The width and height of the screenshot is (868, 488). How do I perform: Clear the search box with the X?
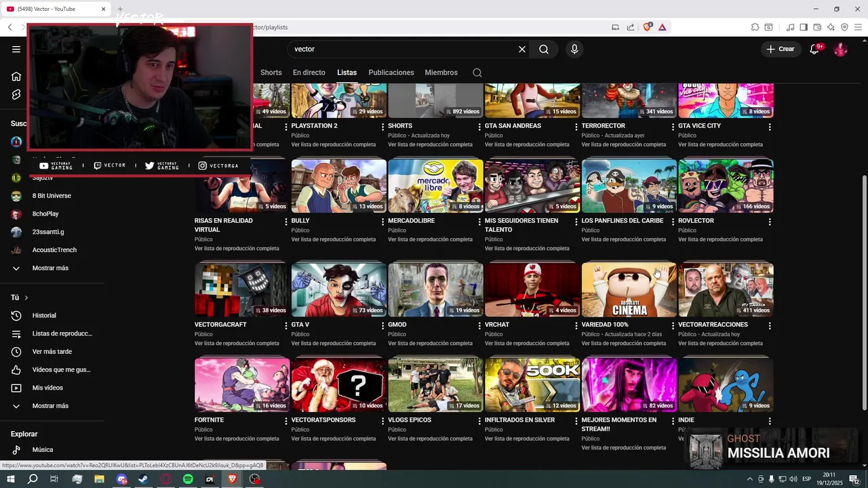point(522,49)
